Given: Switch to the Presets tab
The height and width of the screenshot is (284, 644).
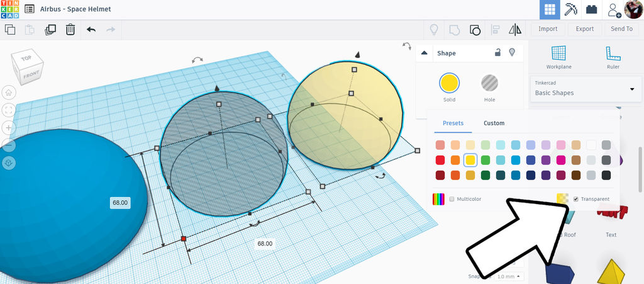Looking at the screenshot, I should pyautogui.click(x=453, y=123).
